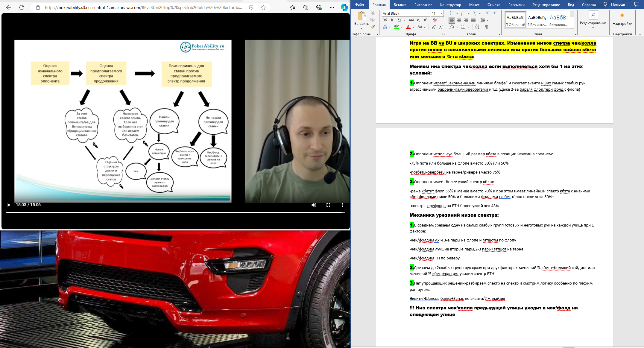Clear all formatting eraser icon
This screenshot has height=348, width=644.
[435, 20]
